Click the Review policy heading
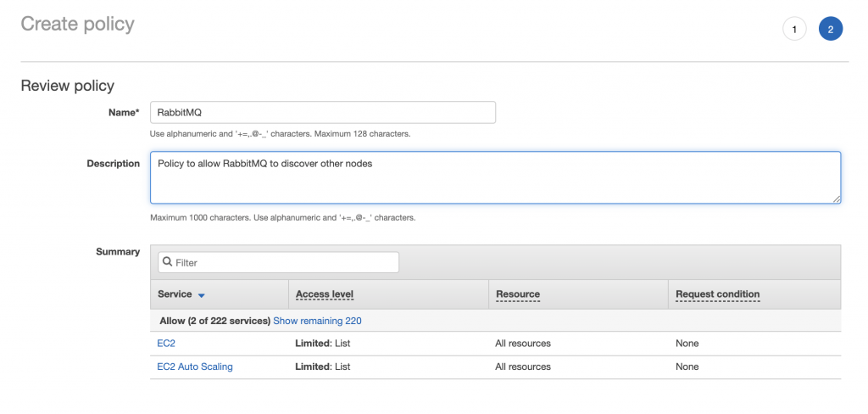This screenshot has width=868, height=414. click(68, 86)
